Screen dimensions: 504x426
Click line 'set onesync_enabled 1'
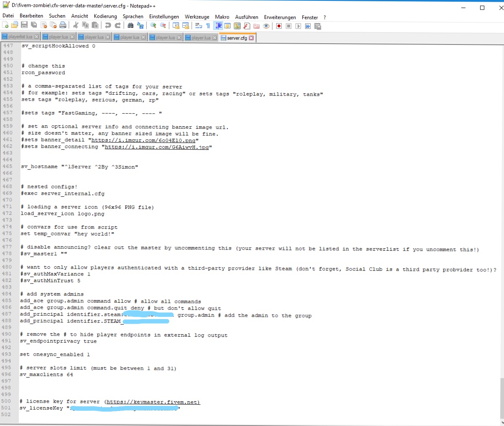coord(55,354)
